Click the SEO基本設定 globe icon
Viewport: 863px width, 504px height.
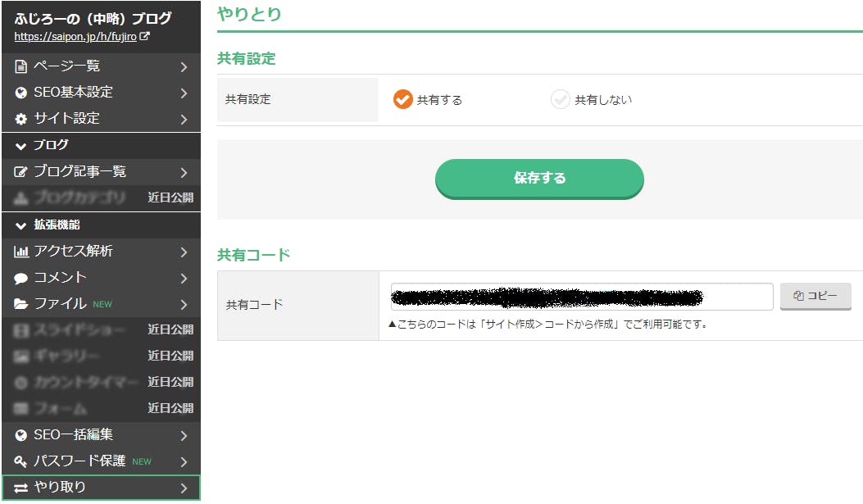[21, 93]
